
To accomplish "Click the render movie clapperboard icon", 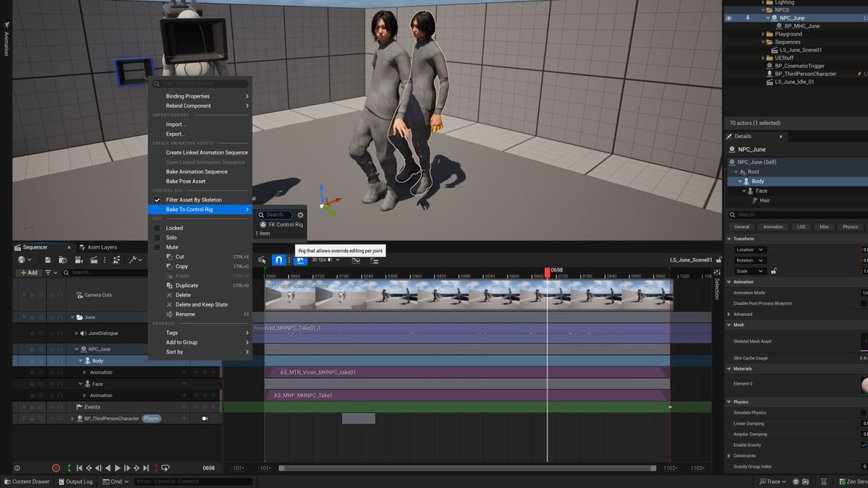I will tap(94, 260).
